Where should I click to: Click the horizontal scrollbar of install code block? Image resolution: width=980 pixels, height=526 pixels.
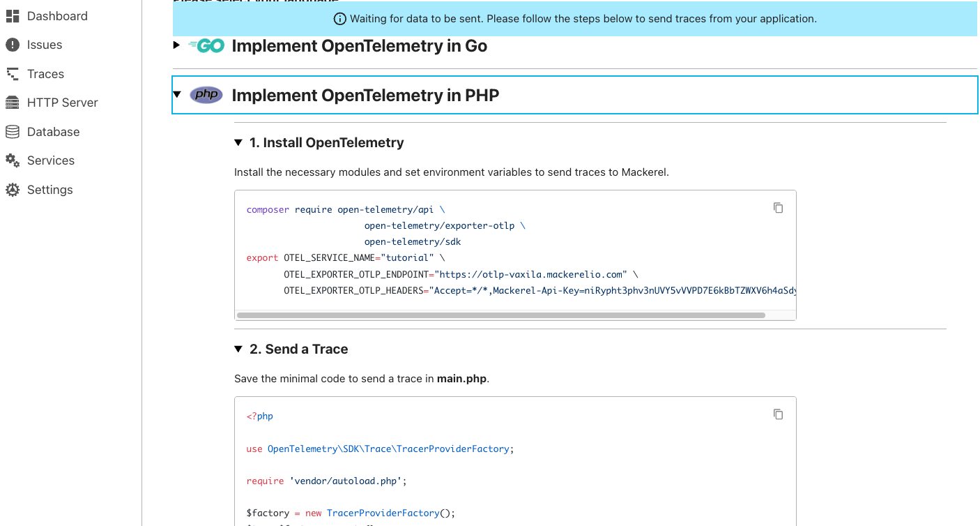500,315
